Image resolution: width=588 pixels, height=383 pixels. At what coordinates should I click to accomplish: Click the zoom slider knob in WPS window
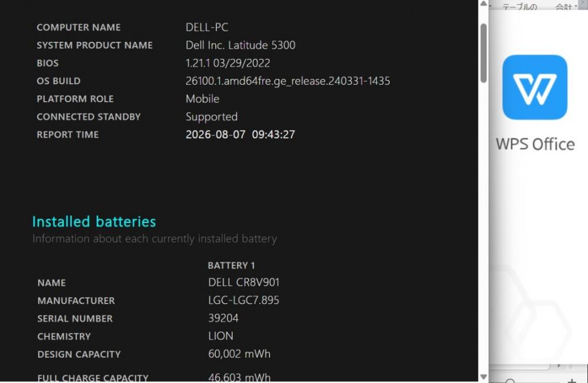[x=510, y=381]
